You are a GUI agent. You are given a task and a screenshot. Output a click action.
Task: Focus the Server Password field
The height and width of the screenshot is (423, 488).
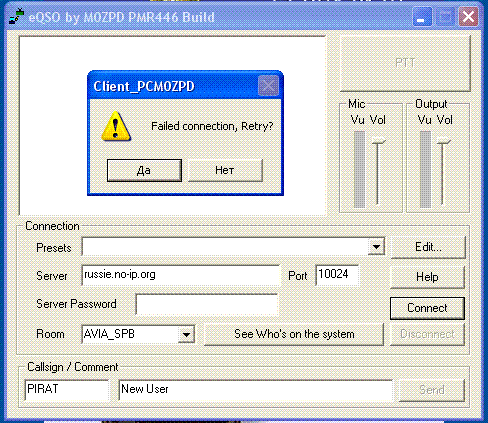pos(207,304)
